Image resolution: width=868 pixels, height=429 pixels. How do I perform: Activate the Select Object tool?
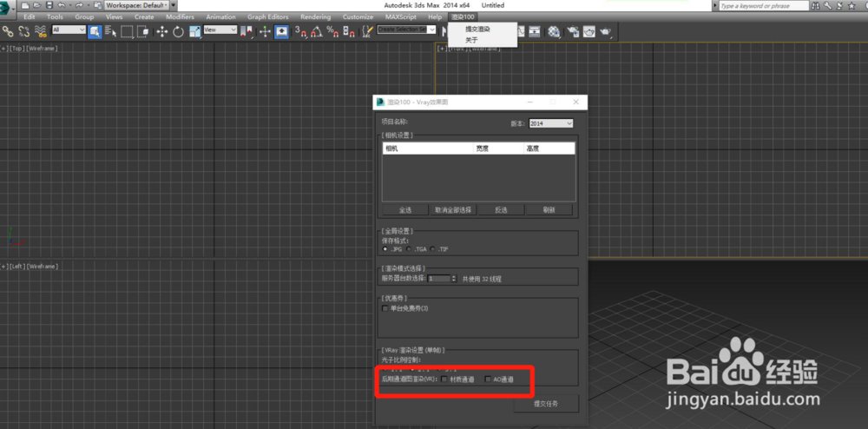(95, 31)
